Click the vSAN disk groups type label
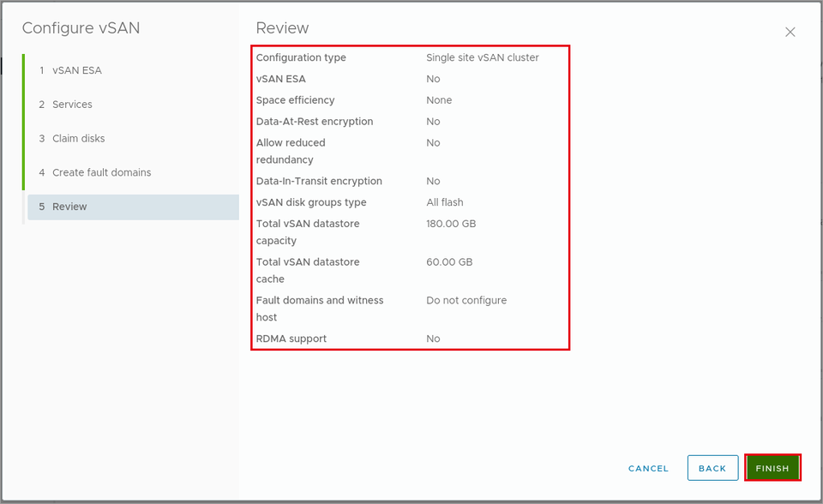 point(311,202)
